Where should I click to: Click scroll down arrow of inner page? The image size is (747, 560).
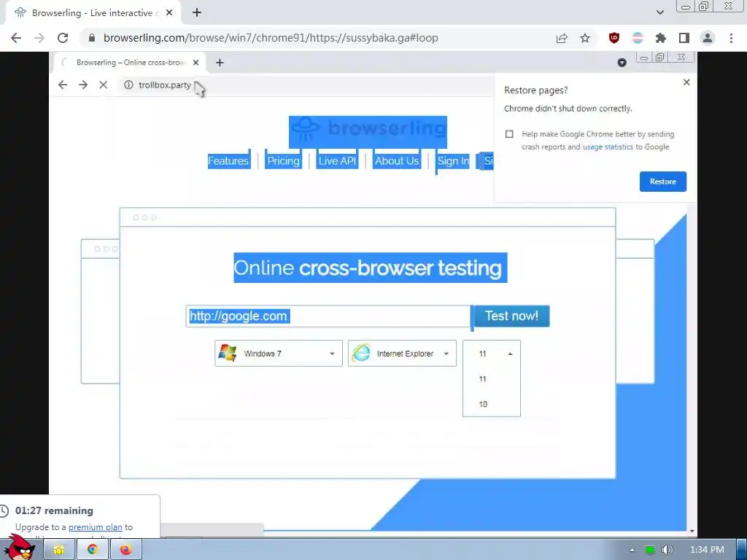692,531
